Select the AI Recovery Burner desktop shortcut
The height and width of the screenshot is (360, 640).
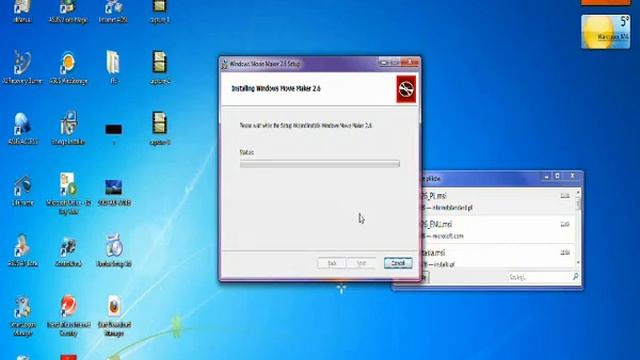[22, 68]
